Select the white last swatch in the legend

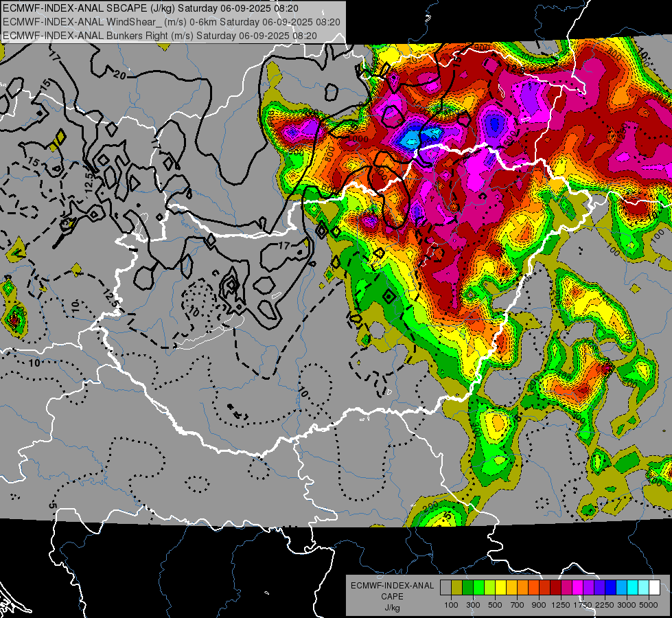[654, 588]
